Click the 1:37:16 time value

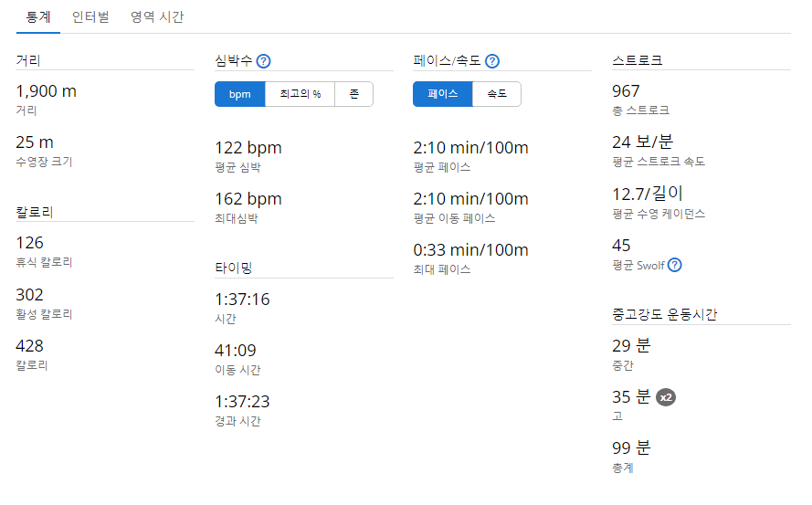pyautogui.click(x=242, y=300)
